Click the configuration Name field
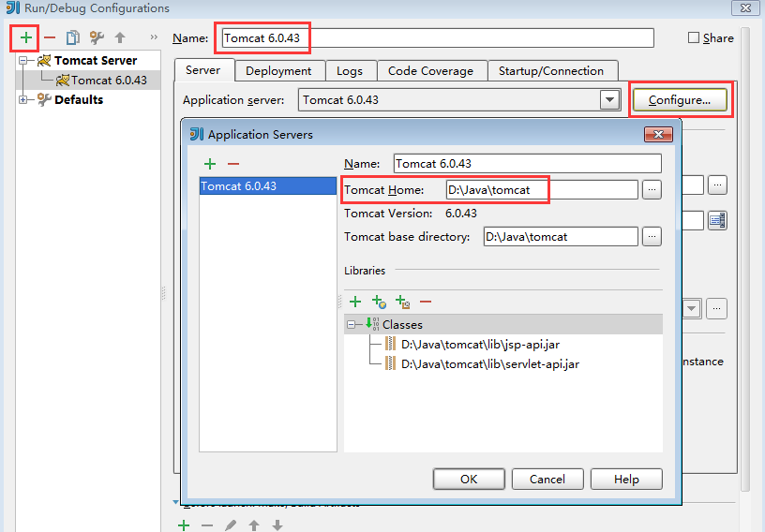Image resolution: width=765 pixels, height=532 pixels. coord(437,38)
